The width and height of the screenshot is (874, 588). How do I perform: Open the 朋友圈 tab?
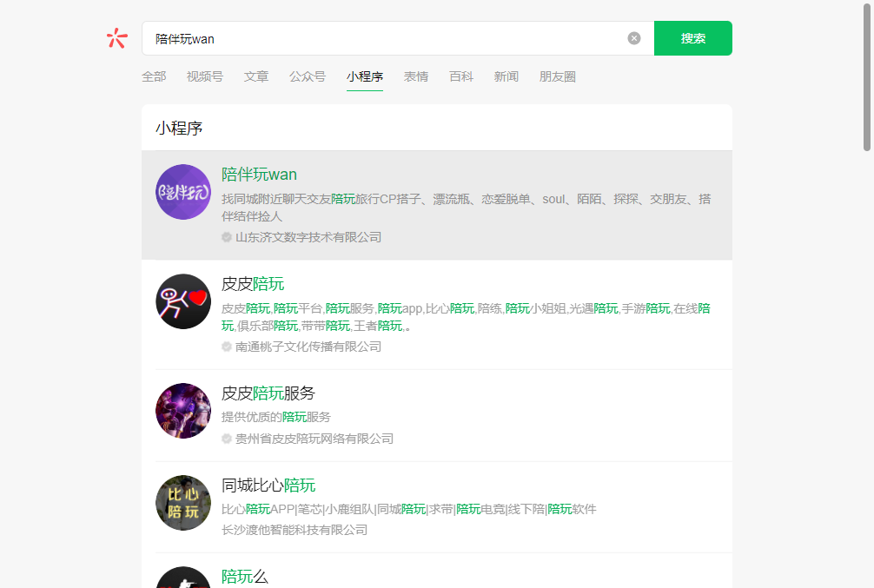(x=558, y=76)
